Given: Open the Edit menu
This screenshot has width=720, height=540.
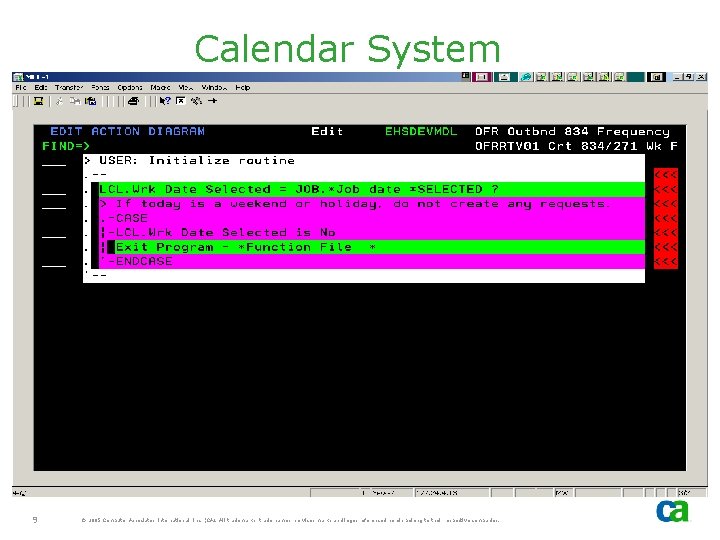Looking at the screenshot, I should click(40, 87).
